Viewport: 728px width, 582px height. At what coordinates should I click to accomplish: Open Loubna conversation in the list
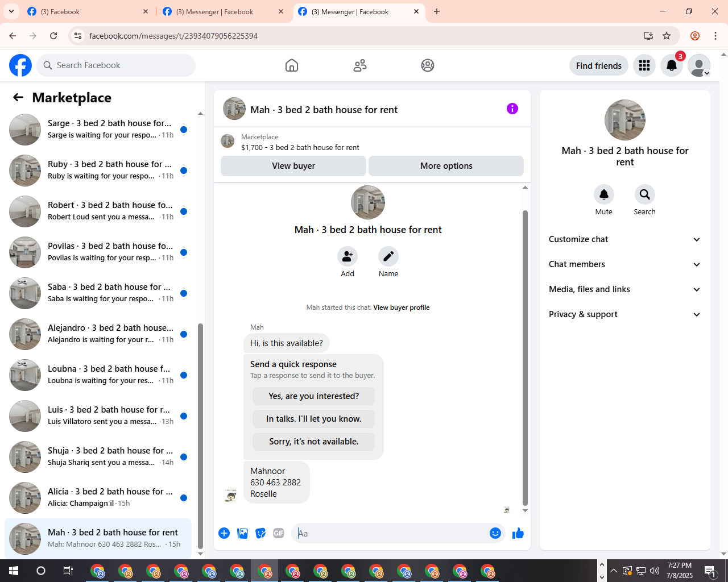98,375
